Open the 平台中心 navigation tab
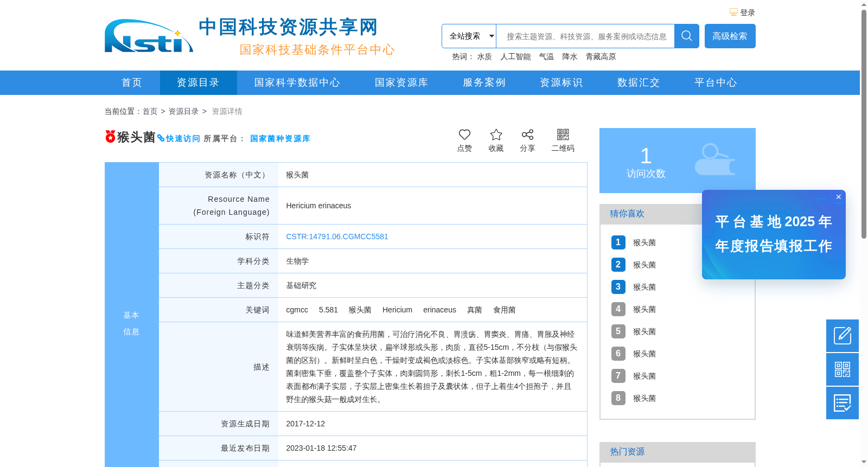Image resolution: width=868 pixels, height=467 pixels. 716,82
